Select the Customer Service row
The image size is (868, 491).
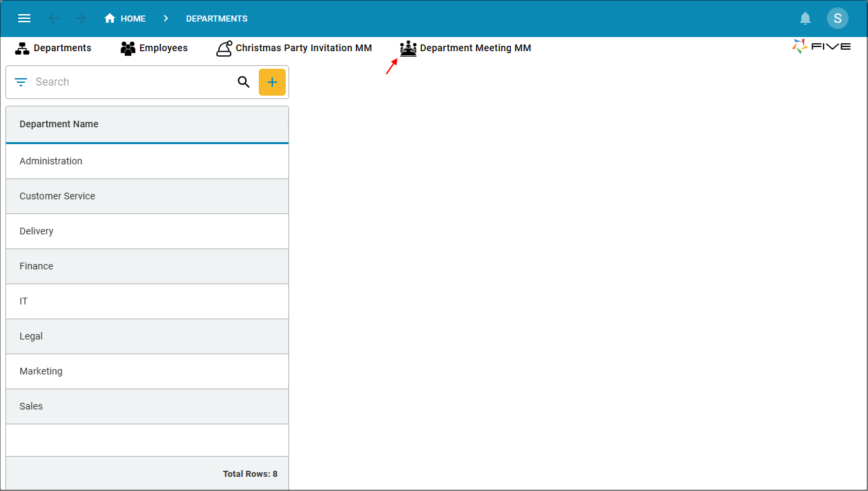147,196
